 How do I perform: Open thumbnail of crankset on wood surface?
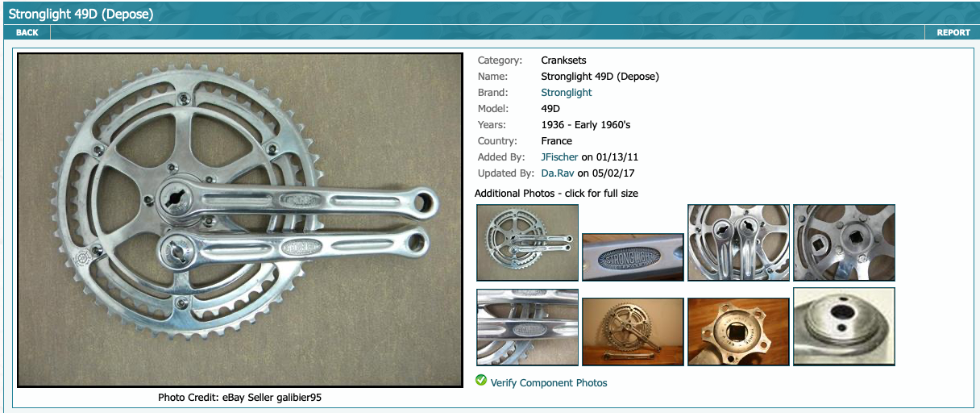(x=633, y=332)
